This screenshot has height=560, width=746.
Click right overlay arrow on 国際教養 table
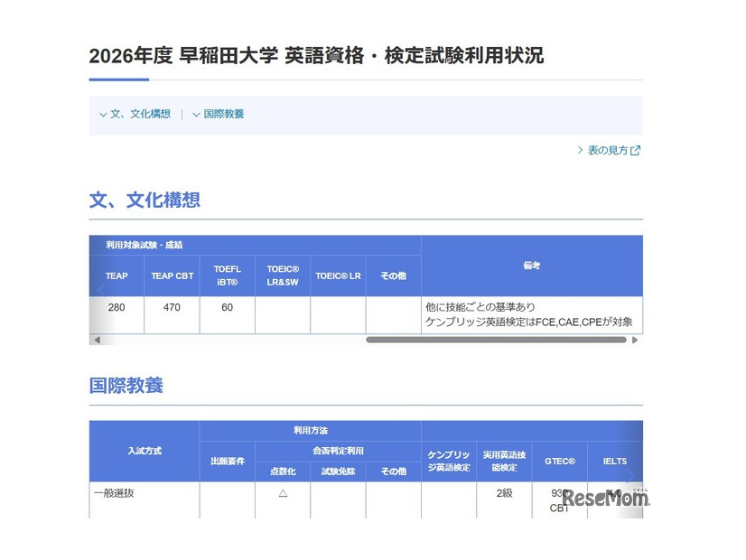(x=630, y=475)
